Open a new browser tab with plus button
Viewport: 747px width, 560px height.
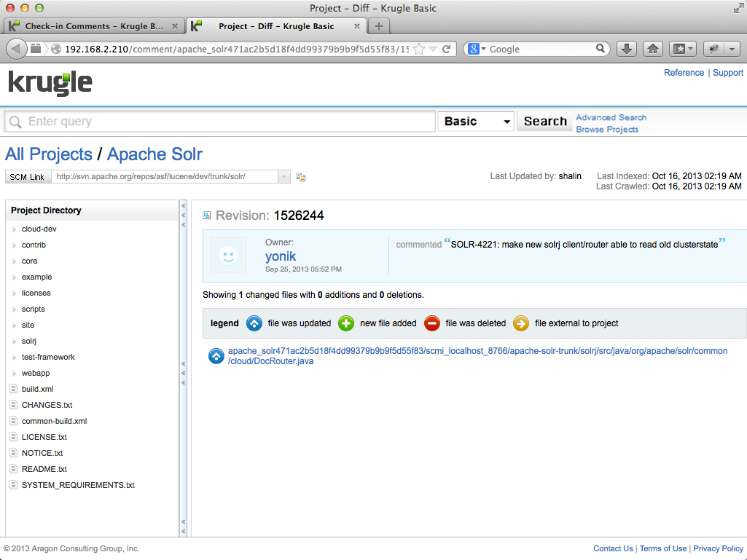click(379, 26)
